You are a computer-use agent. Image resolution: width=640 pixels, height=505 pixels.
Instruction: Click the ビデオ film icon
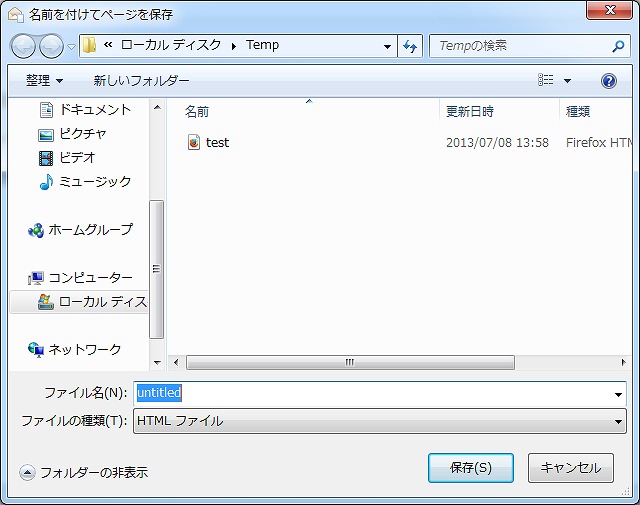click(x=46, y=158)
